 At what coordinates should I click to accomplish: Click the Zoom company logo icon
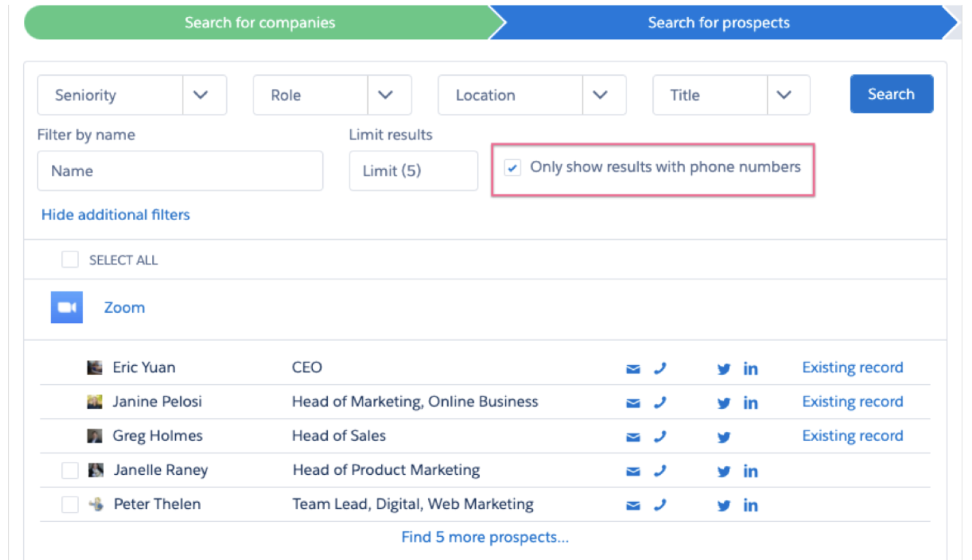[67, 307]
